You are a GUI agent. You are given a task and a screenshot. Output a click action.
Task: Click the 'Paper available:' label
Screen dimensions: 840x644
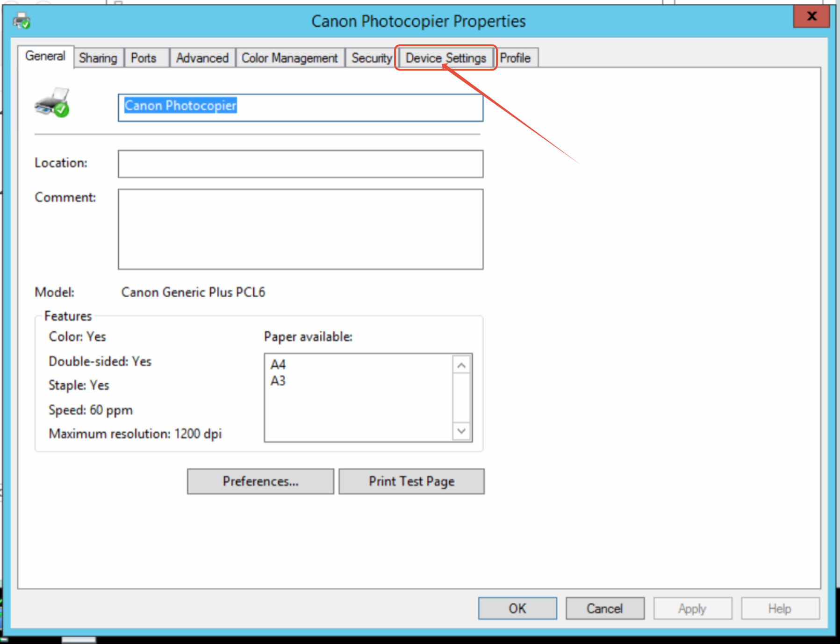coord(308,337)
